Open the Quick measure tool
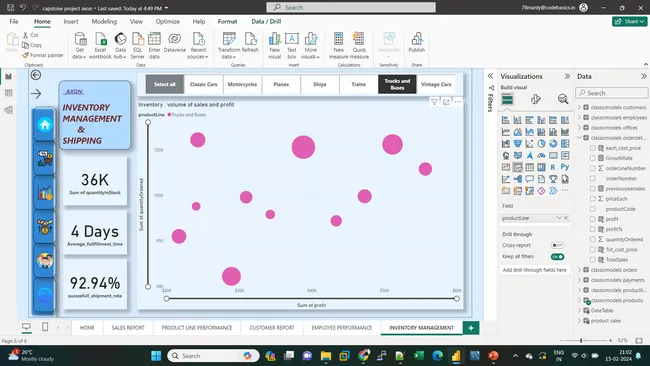Image resolution: width=650 pixels, height=366 pixels. click(x=359, y=46)
